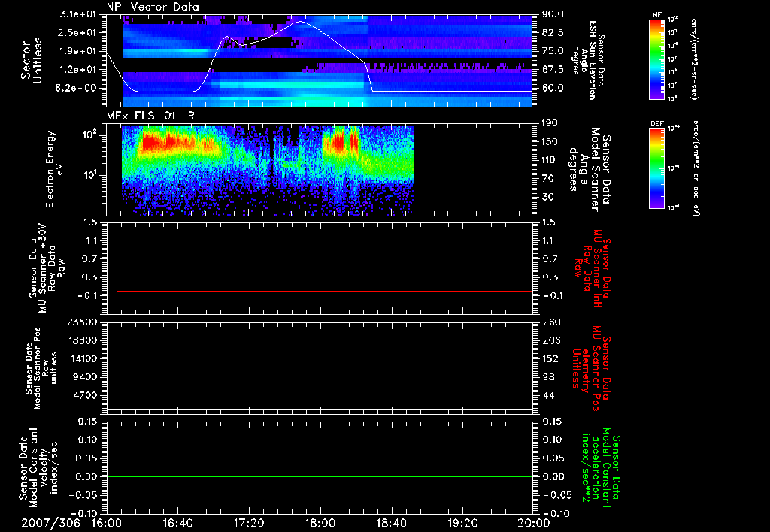The height and width of the screenshot is (532, 770).
Task: Click the "MU Scanner +30V Raw Data" axis title
Action: pos(47,268)
